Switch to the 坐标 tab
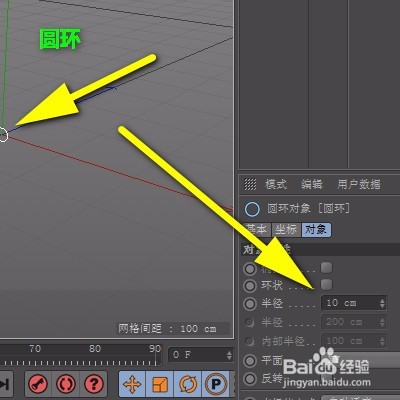Image resolution: width=400 pixels, height=400 pixels. pos(286,229)
